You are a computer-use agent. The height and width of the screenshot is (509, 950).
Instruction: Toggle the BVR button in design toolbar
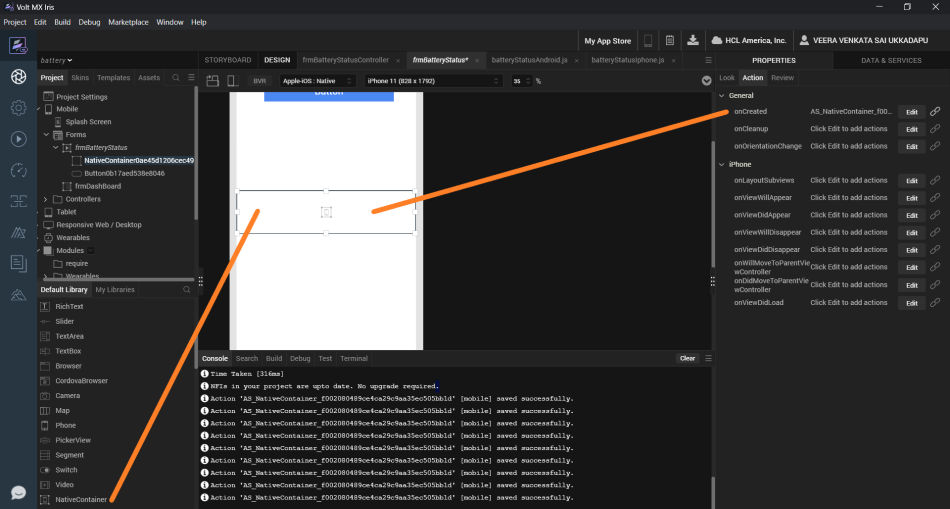pyautogui.click(x=259, y=81)
